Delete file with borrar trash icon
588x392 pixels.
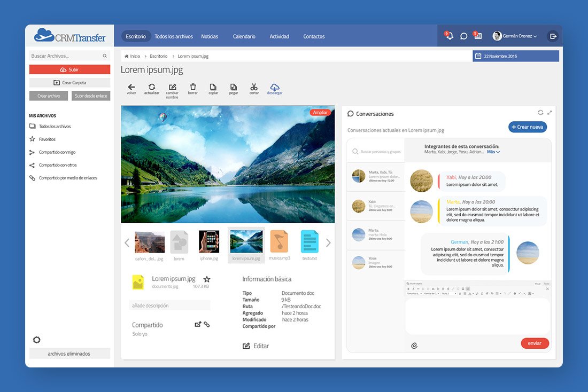point(193,87)
